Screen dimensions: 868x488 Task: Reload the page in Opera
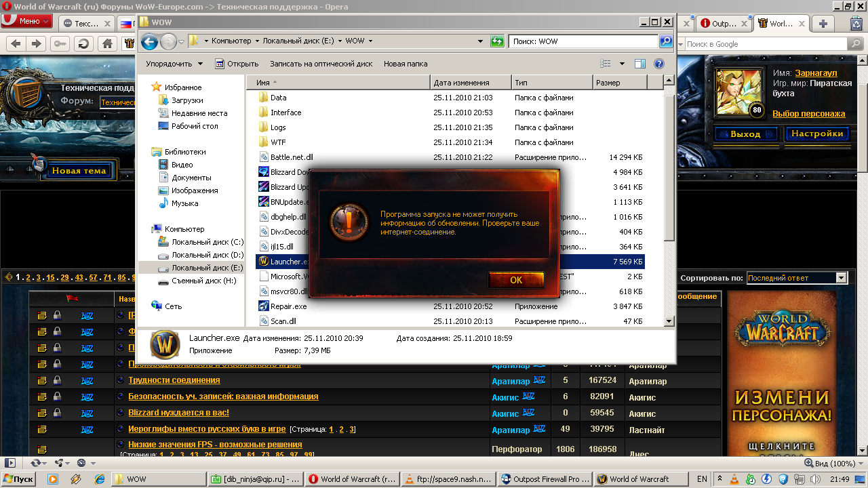83,44
